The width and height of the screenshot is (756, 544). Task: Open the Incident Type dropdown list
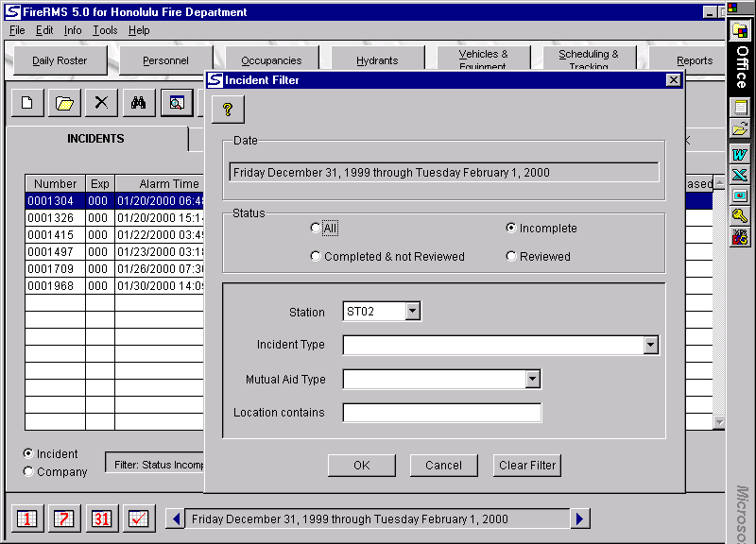click(650, 346)
